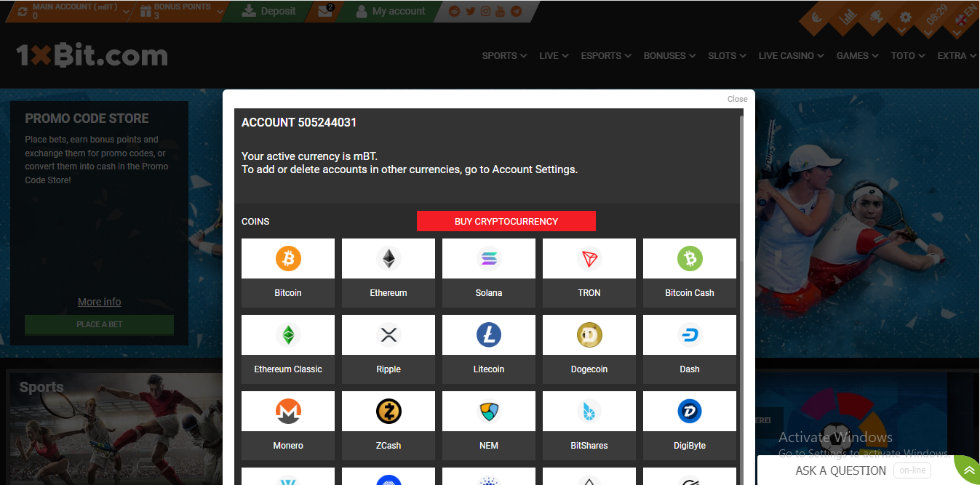
Task: Open the Telegram channel icon
Action: coord(517,10)
